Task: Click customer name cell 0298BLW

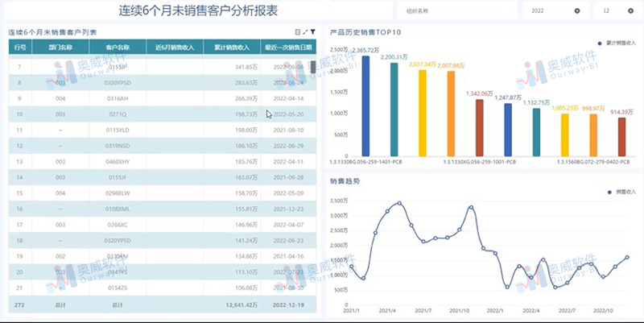Action: point(118,193)
